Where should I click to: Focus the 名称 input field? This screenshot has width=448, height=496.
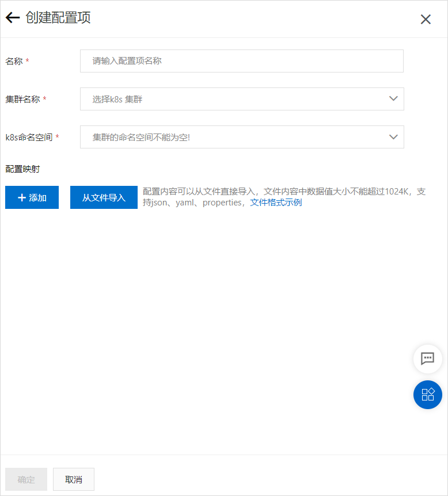(x=242, y=61)
